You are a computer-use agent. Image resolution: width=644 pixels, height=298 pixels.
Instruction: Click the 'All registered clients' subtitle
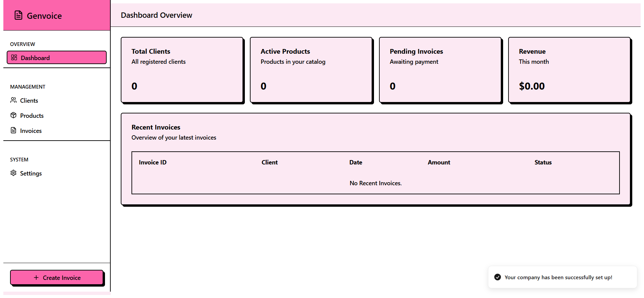click(159, 62)
